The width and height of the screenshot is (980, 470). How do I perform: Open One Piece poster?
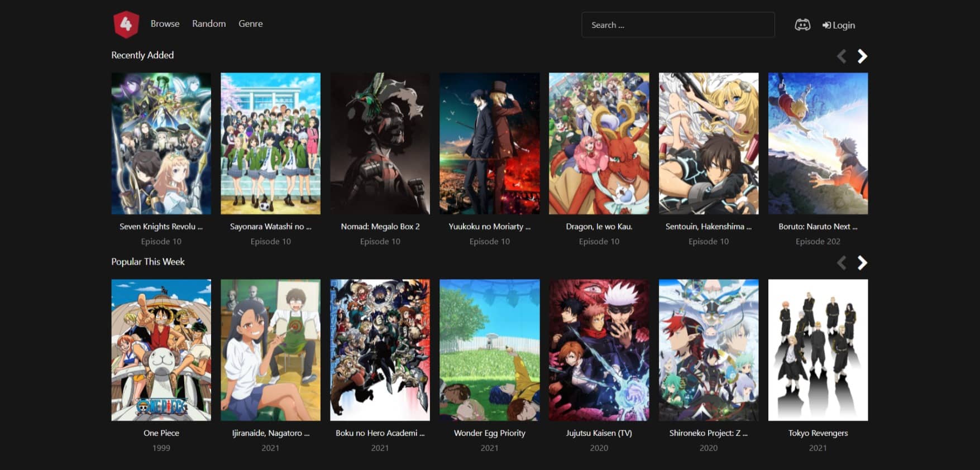[x=161, y=350]
